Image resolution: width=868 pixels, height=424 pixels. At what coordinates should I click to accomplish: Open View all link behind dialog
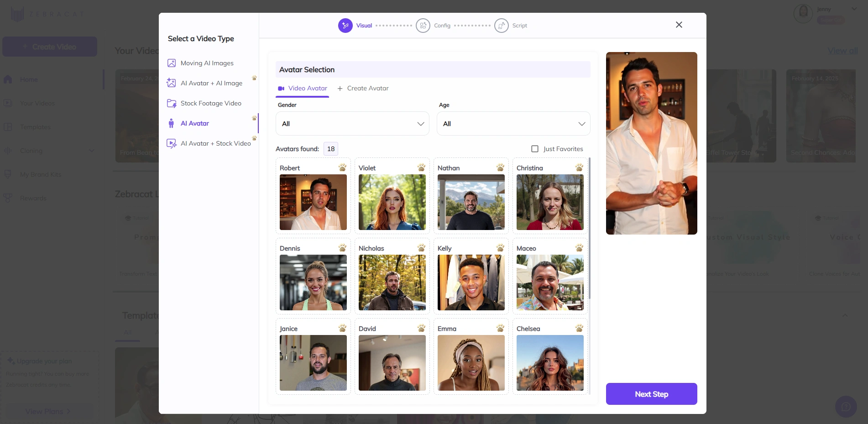[x=842, y=51]
